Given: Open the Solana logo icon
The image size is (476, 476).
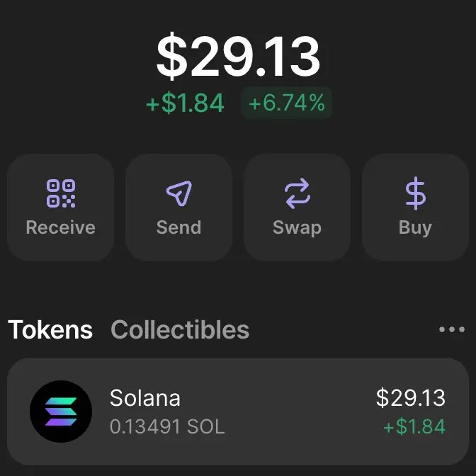Looking at the screenshot, I should point(61,412).
